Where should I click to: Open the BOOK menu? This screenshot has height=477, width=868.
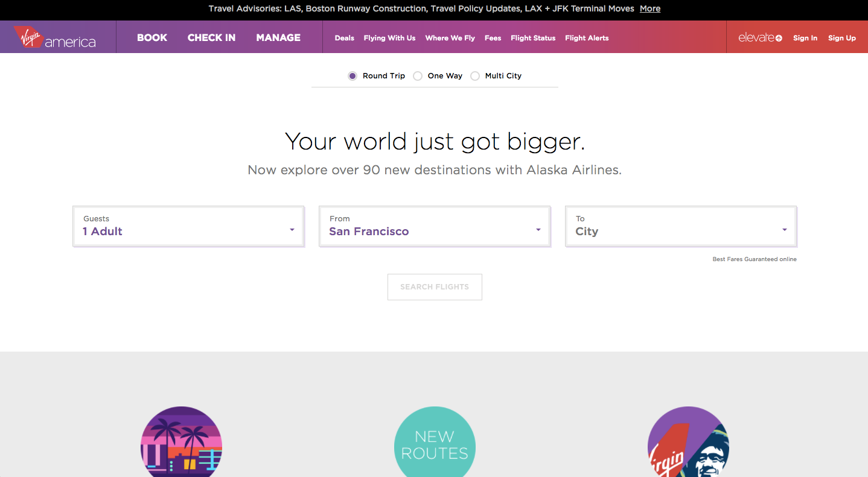152,37
